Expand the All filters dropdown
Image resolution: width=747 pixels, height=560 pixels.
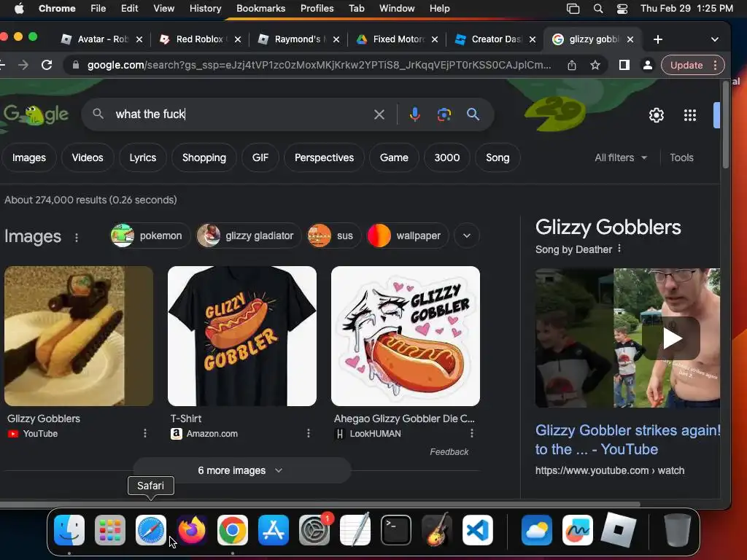click(x=621, y=157)
